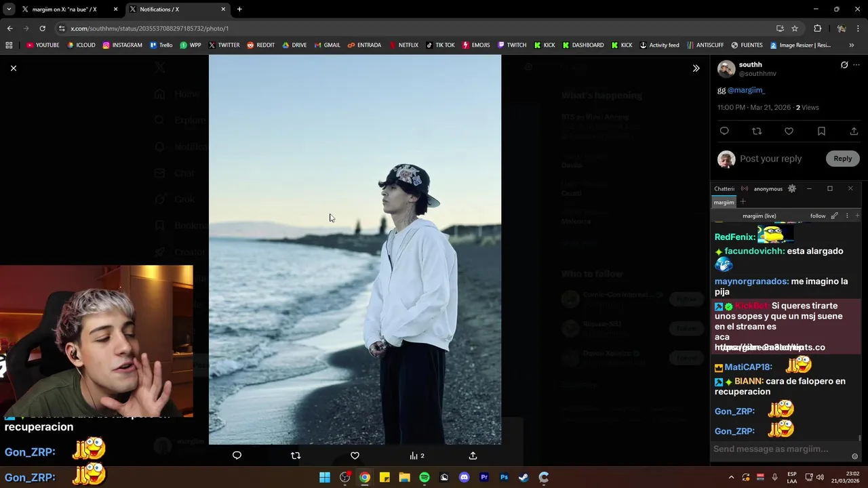The height and width of the screenshot is (488, 868).
Task: Open the Chrome three-dot menu
Action: click(x=859, y=28)
